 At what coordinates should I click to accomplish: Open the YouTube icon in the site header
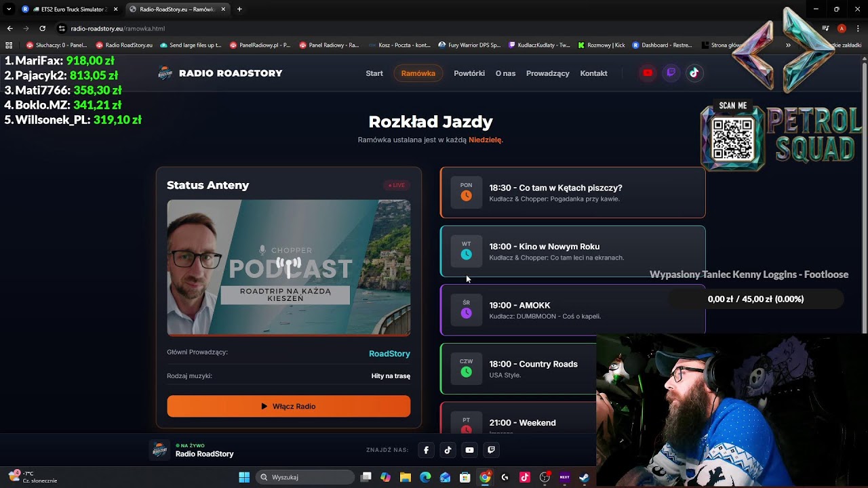[x=648, y=73]
